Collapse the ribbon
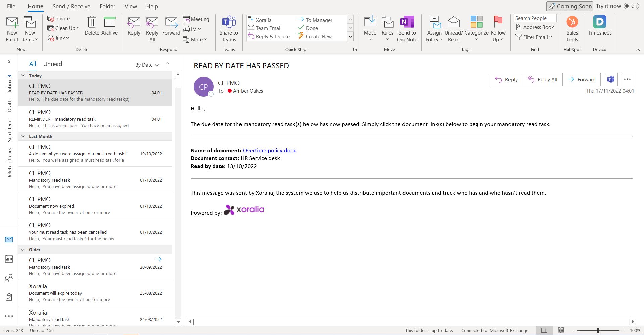The width and height of the screenshot is (644, 335). (x=638, y=50)
